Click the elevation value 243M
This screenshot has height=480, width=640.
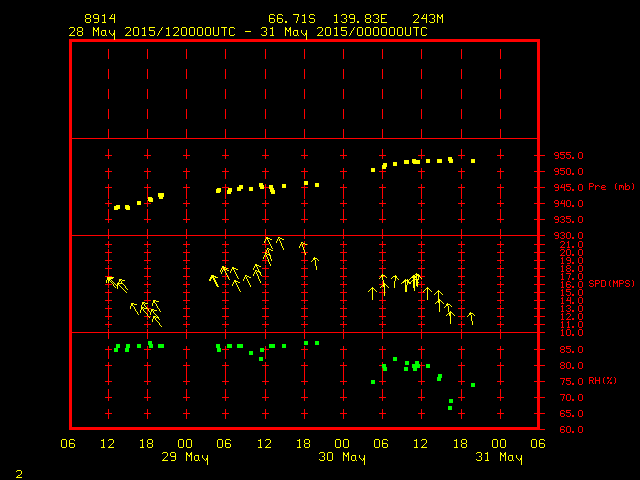pyautogui.click(x=428, y=19)
